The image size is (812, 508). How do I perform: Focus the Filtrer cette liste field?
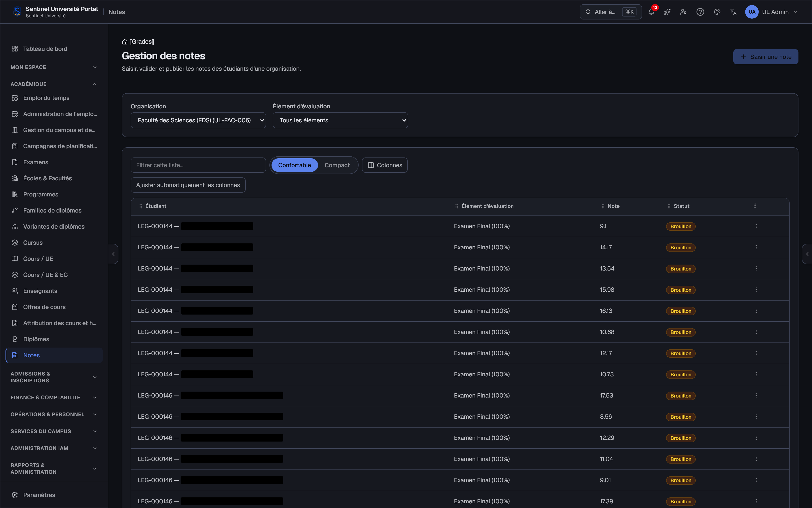coord(198,165)
